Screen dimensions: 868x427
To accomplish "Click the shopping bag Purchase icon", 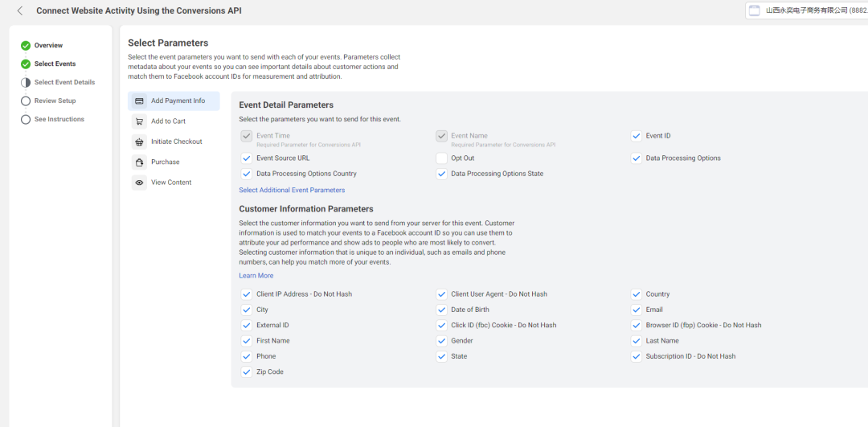I will coord(140,162).
